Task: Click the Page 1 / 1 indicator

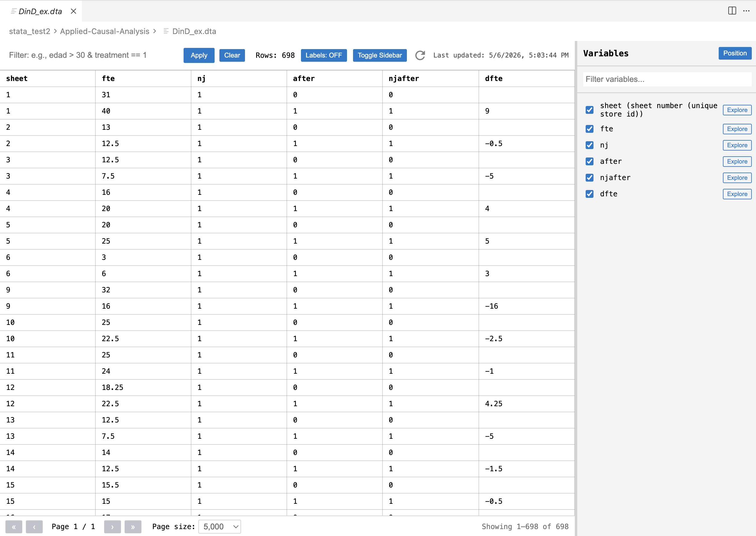Action: [73, 527]
